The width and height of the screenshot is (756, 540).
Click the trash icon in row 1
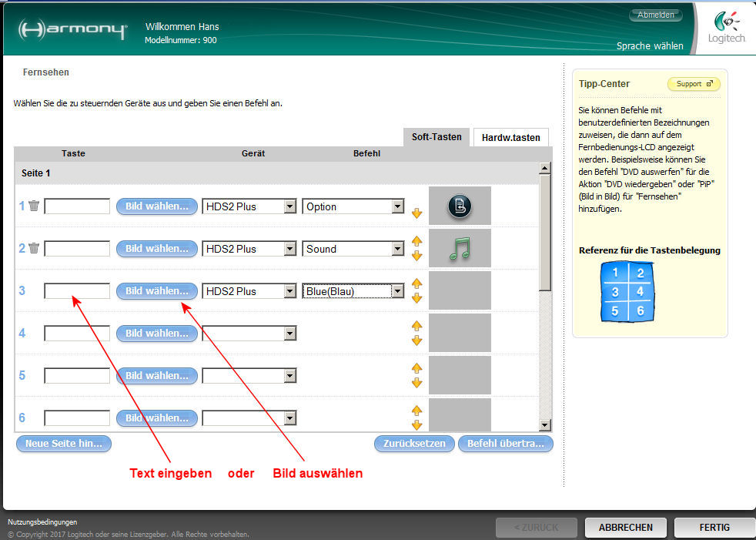coord(34,206)
